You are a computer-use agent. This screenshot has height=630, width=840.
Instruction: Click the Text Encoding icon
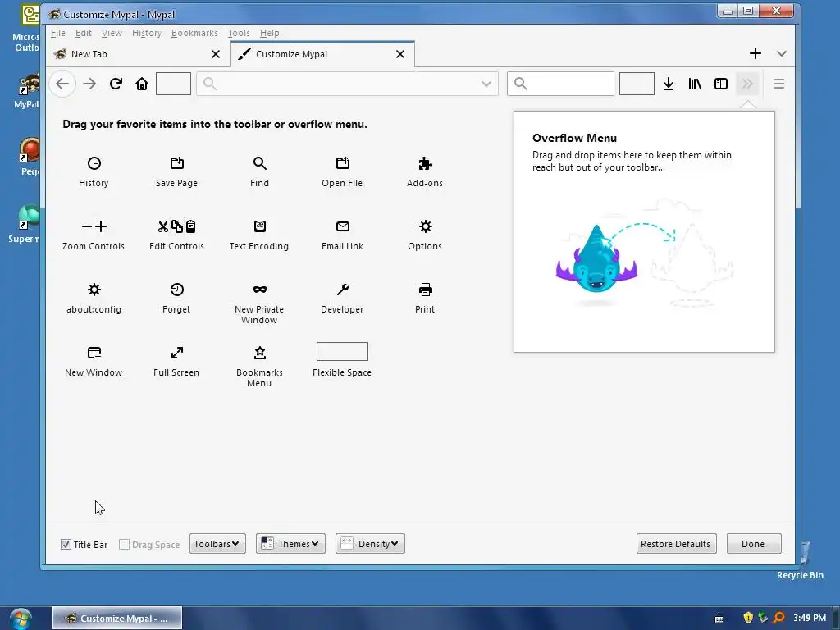point(260,226)
